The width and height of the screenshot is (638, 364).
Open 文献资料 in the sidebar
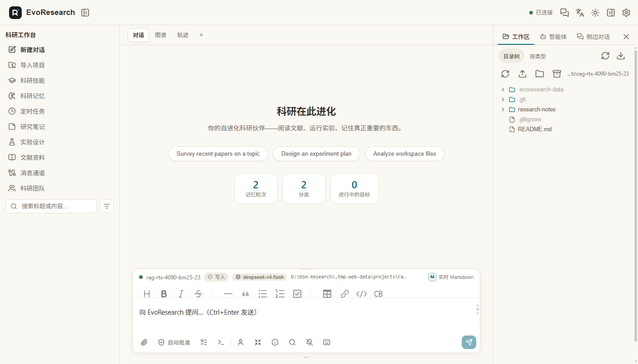click(60, 158)
